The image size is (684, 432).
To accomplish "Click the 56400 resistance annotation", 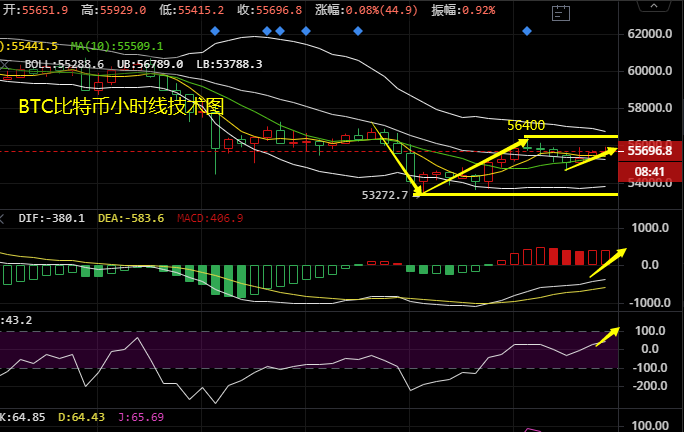I will point(525,125).
